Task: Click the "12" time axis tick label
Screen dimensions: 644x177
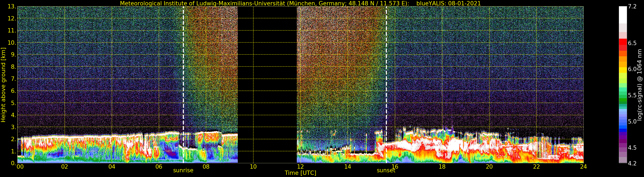Action: click(300, 167)
